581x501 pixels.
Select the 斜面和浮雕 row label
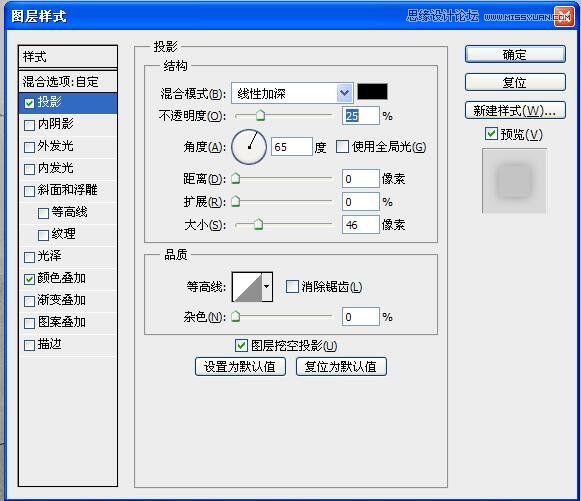(x=67, y=190)
